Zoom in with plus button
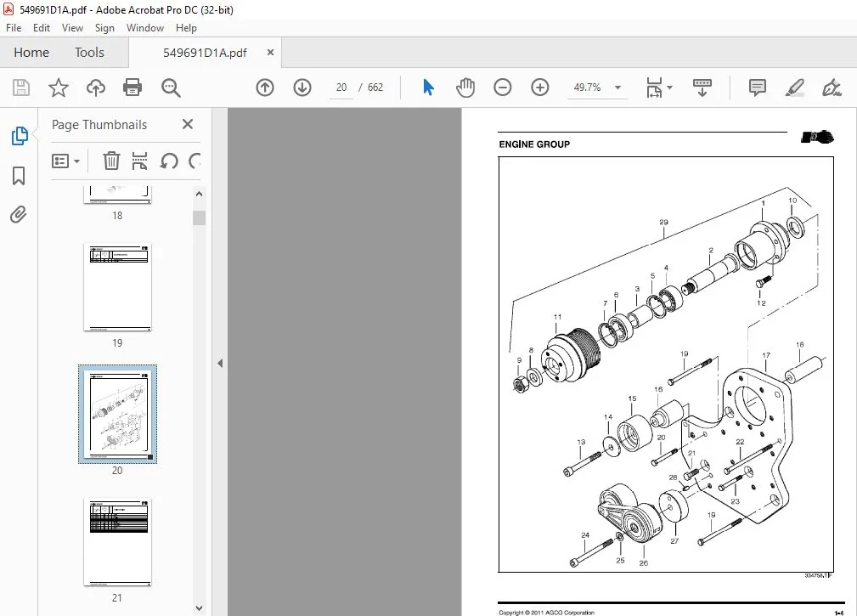This screenshot has height=616, width=857. (x=540, y=88)
